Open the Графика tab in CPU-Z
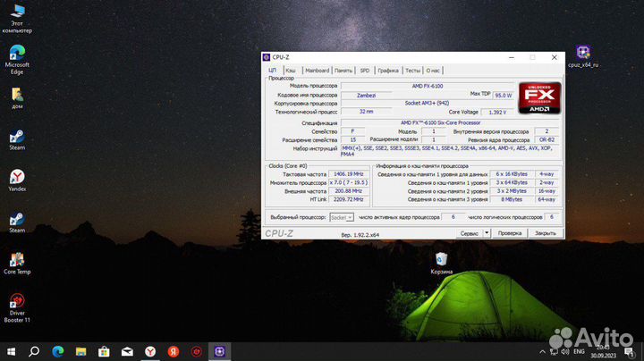The image size is (644, 361). 388,70
